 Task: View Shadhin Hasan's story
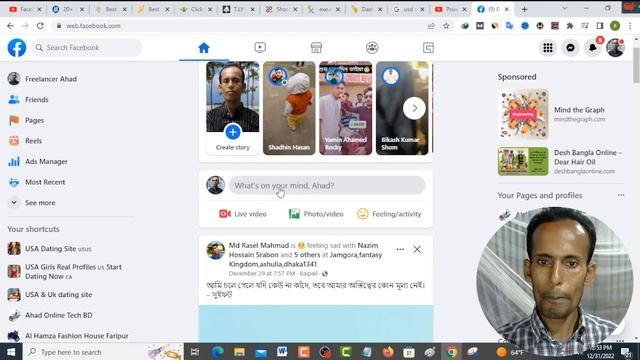click(x=289, y=108)
